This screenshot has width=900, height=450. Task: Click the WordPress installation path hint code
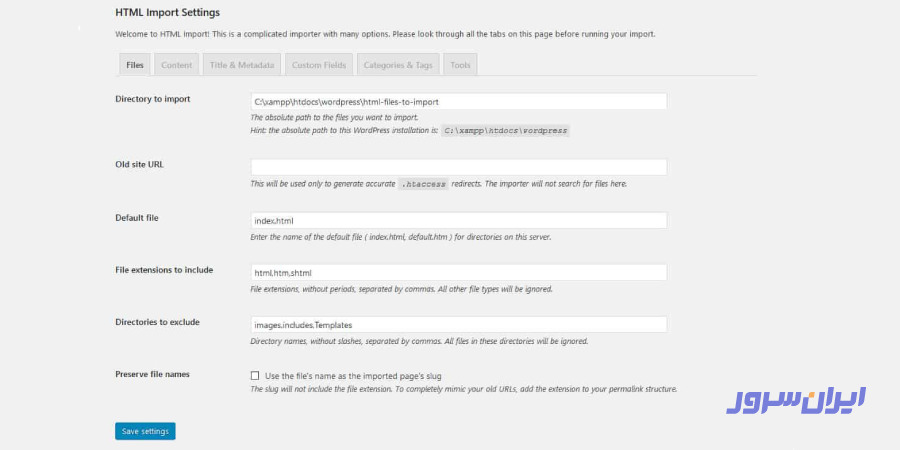[505, 131]
